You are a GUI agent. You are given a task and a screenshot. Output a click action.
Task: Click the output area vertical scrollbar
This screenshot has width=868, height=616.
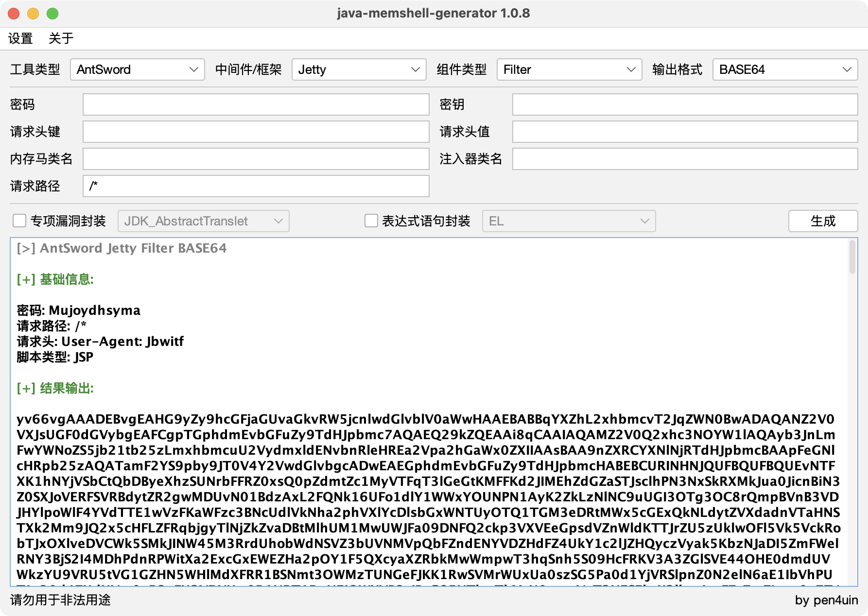tap(852, 257)
